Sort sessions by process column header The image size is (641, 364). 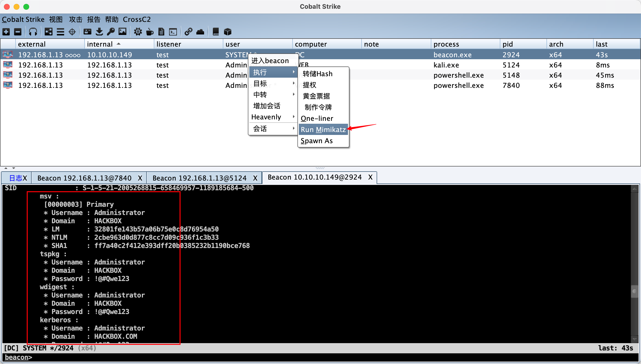465,44
